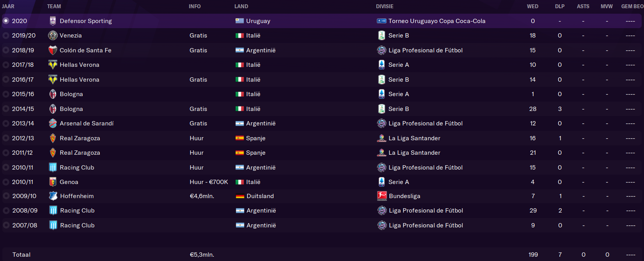Open the La Liga Santander 2011/12 link

[x=414, y=153]
